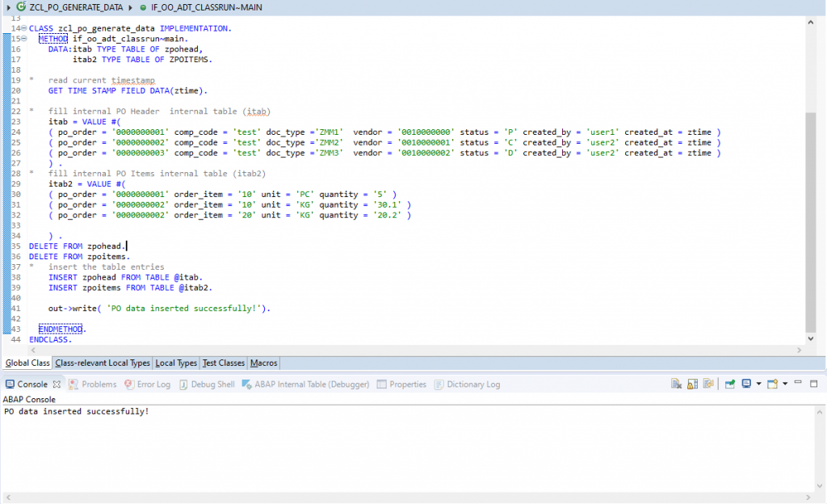The height and width of the screenshot is (504, 827).
Task: Click the green method icon in breadcrumb
Action: click(x=143, y=8)
